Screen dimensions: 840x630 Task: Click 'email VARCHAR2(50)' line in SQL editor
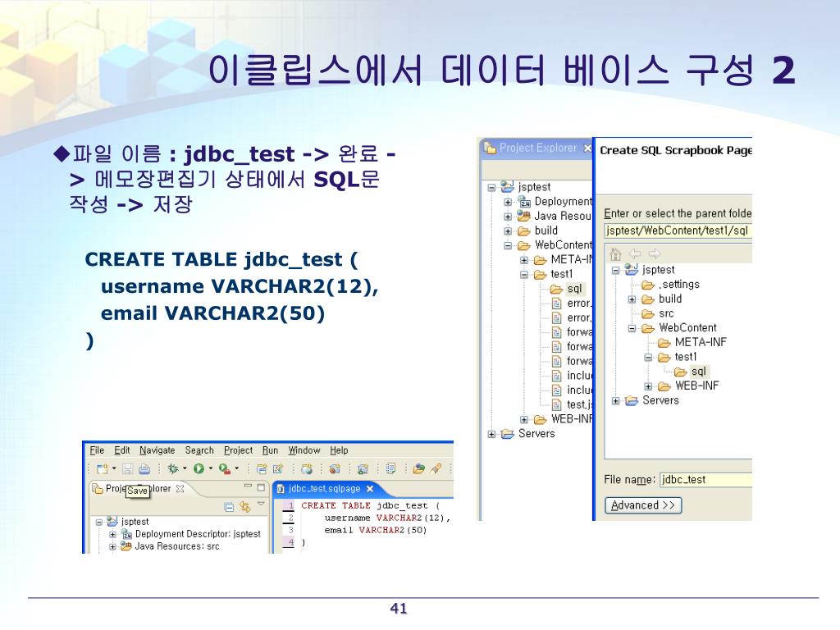coord(376,531)
